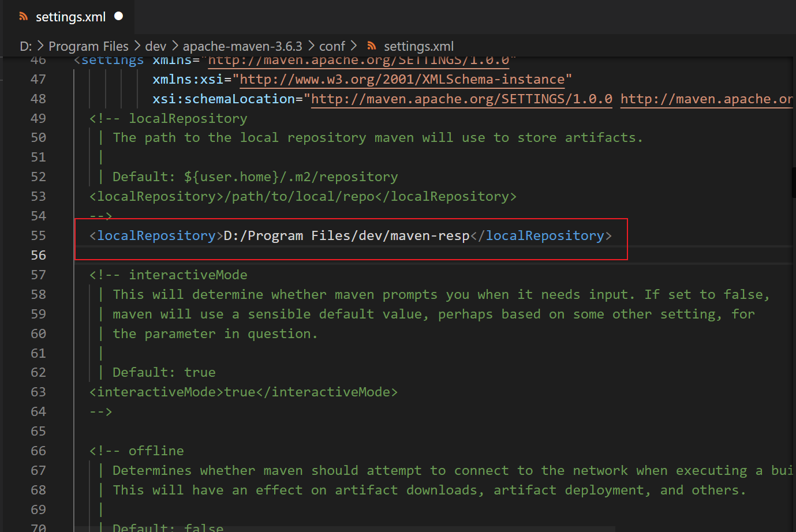
Task: Place the cursor in 'D:/Program Files/dev/maven-resp' path
Action: [346, 235]
